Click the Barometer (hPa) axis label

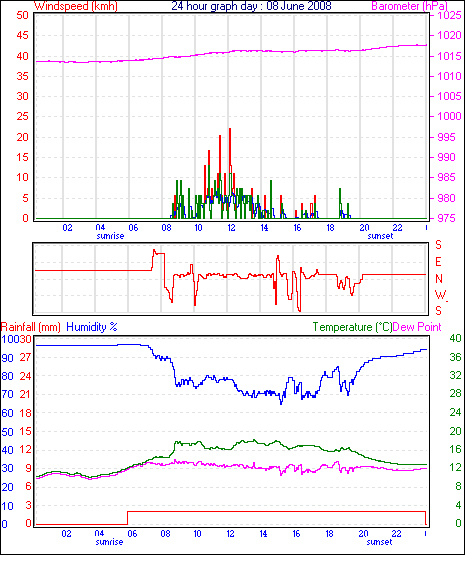point(409,6)
